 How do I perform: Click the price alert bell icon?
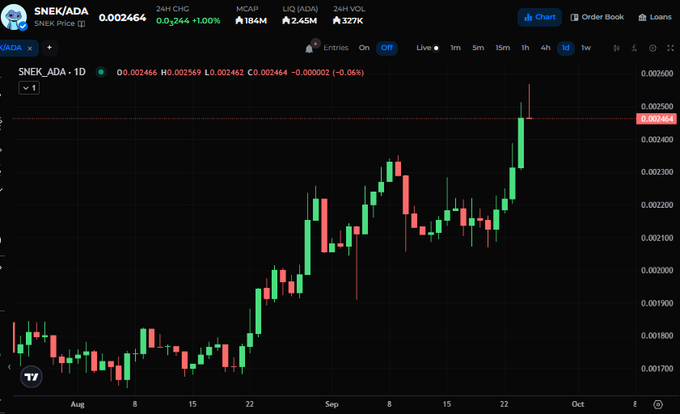309,49
